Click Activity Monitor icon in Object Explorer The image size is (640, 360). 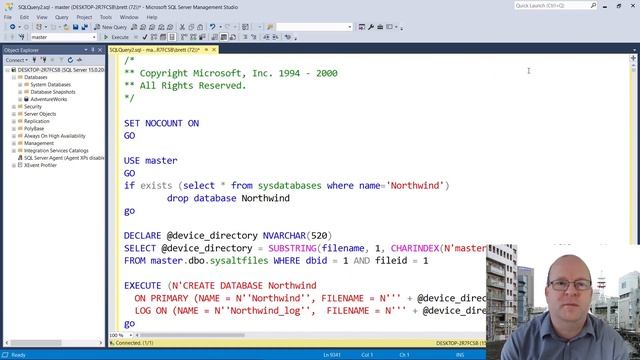pyautogui.click(x=79, y=60)
